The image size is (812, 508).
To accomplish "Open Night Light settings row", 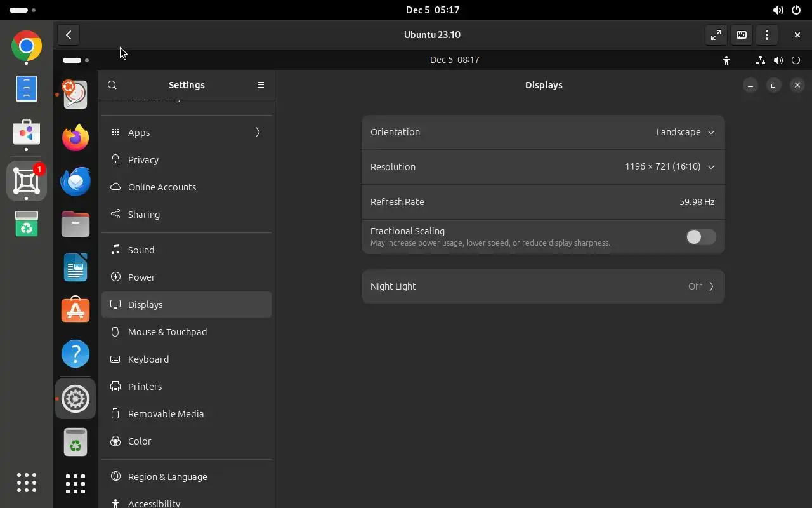I will pos(543,286).
